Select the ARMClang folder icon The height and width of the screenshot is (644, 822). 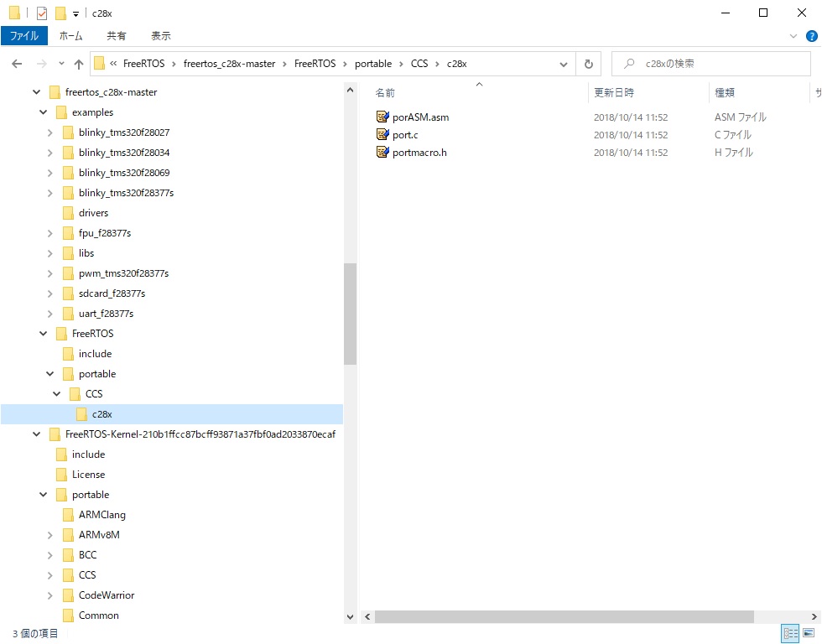pos(68,515)
